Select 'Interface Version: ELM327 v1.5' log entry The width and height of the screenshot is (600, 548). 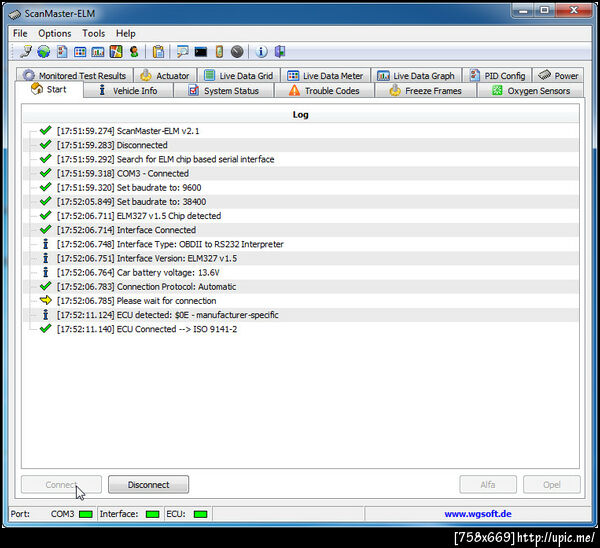[x=300, y=258]
